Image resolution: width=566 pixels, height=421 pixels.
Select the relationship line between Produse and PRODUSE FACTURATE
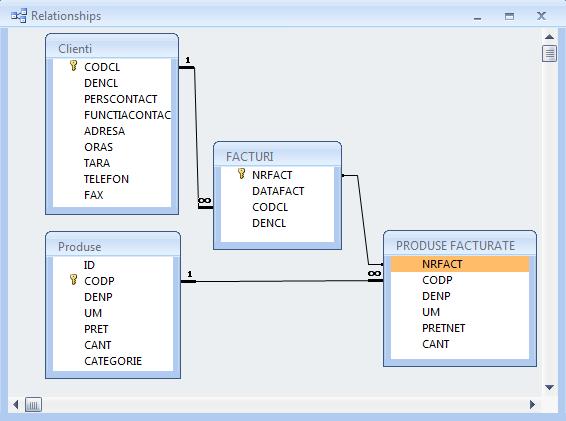coord(282,281)
